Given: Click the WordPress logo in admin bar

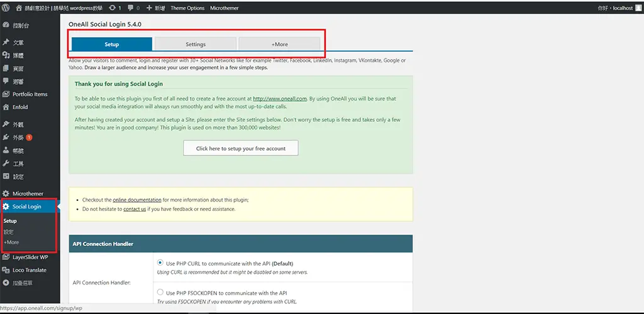Looking at the screenshot, I should [6, 8].
